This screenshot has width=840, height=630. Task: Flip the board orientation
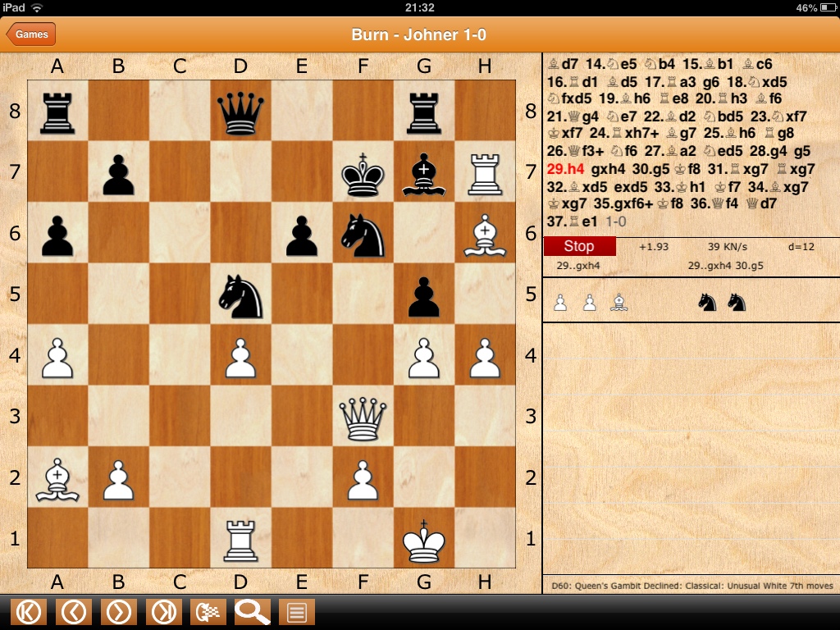pos(208,612)
